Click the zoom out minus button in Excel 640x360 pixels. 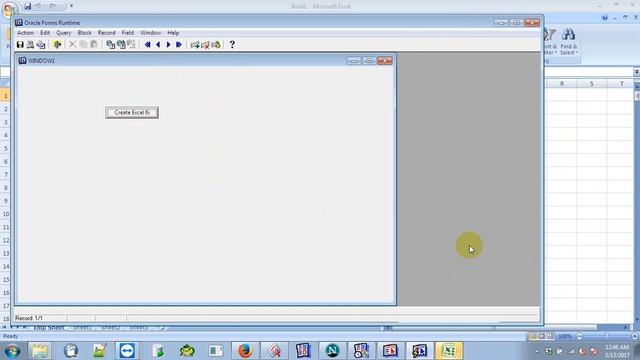click(579, 336)
